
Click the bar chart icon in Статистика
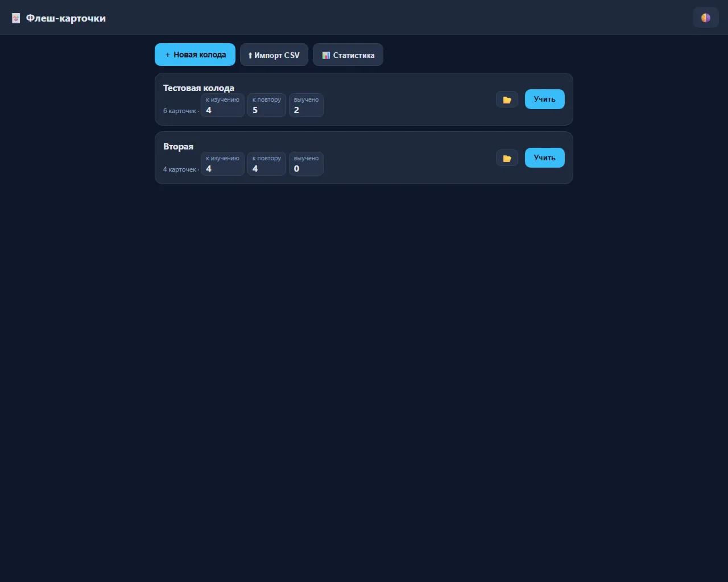click(326, 55)
